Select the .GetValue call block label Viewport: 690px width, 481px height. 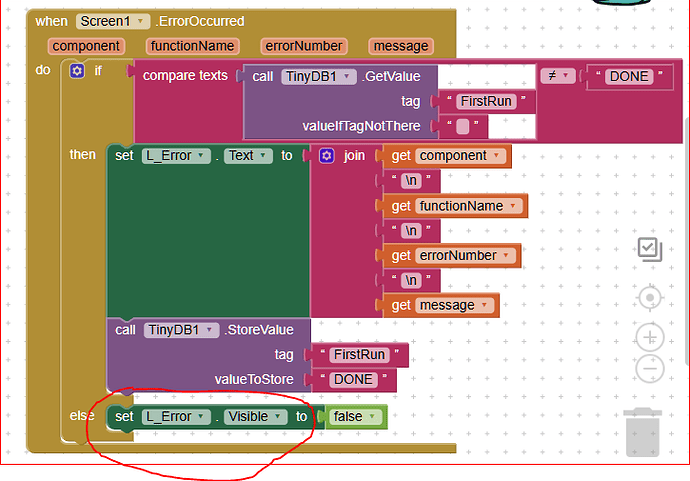pyautogui.click(x=391, y=77)
